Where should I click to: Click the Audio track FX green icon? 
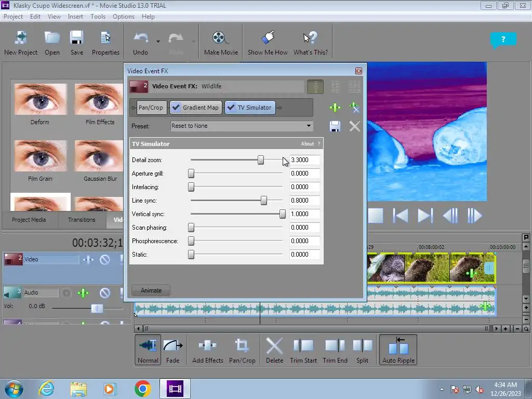[x=83, y=293]
